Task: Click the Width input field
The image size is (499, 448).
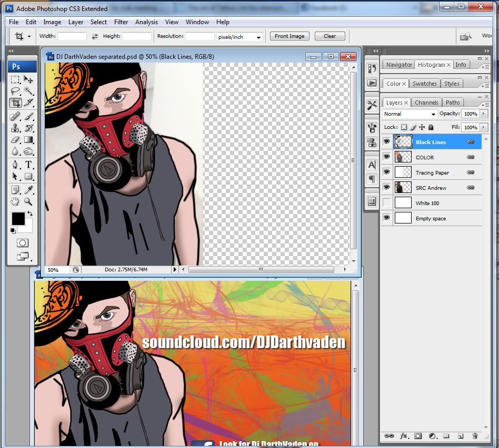Action: (x=72, y=36)
